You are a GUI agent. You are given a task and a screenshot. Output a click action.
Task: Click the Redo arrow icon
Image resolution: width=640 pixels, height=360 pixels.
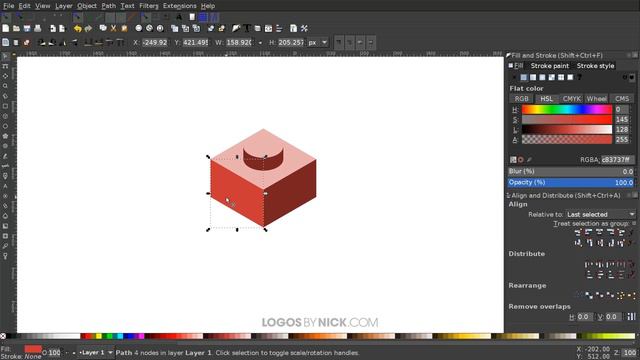pos(88,28)
